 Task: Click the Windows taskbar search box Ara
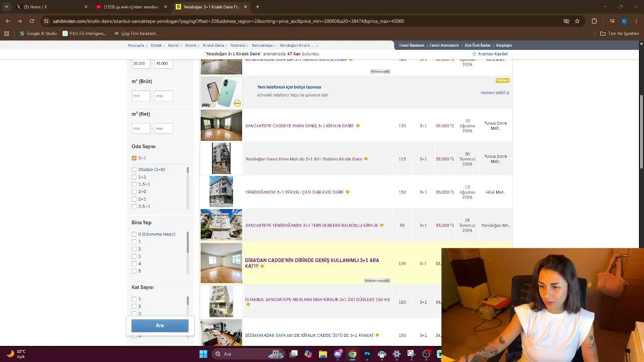coord(249,354)
